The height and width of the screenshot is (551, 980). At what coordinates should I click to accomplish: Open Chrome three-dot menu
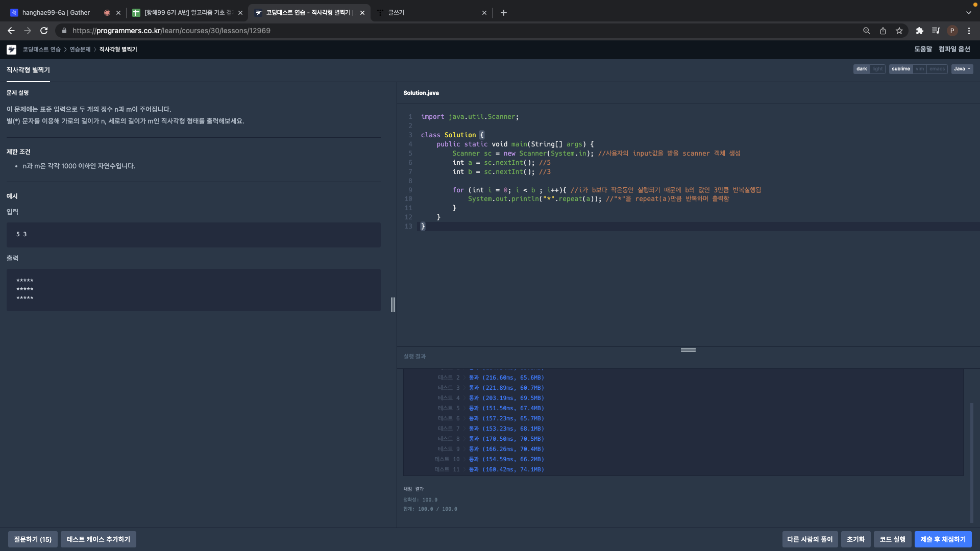[x=969, y=31]
